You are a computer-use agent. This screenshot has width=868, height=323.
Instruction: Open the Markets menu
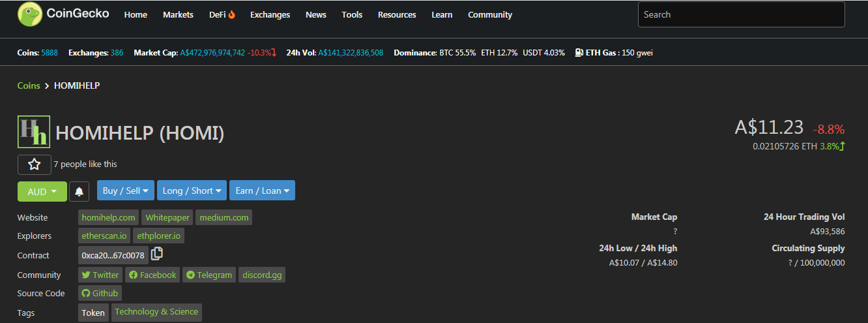click(x=178, y=14)
